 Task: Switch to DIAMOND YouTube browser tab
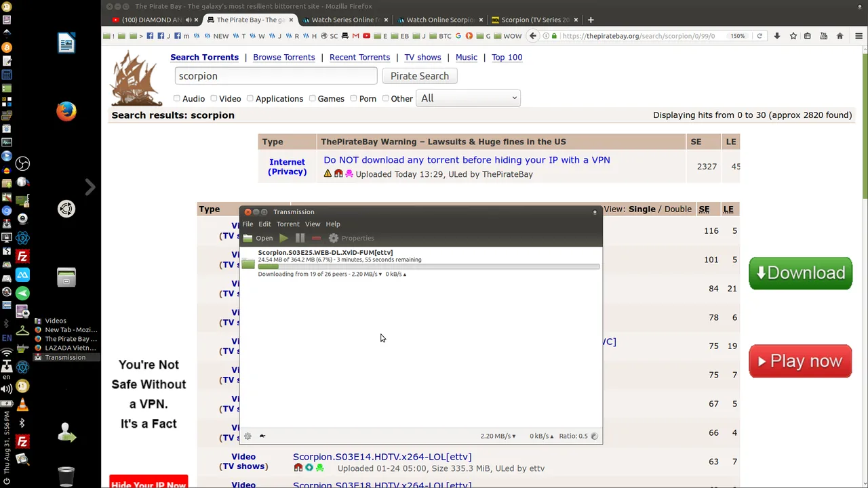coord(151,20)
